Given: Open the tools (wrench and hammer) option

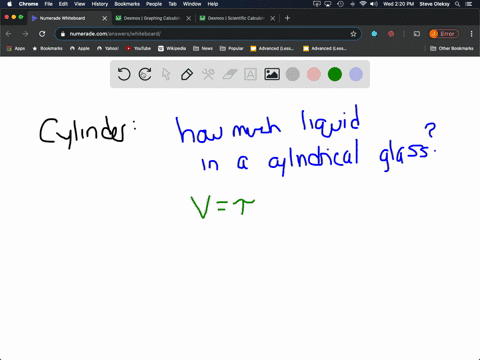Looking at the screenshot, I should click(208, 74).
